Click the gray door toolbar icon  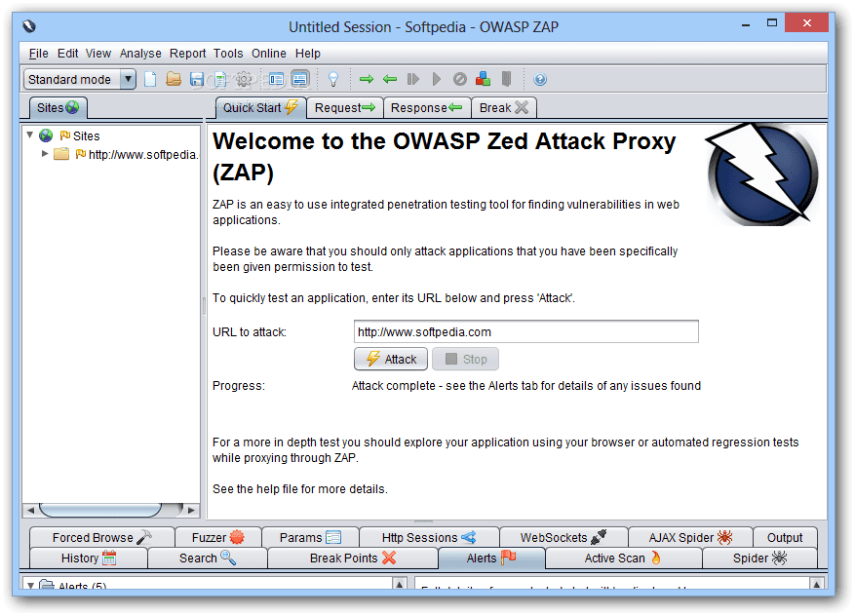[x=507, y=80]
